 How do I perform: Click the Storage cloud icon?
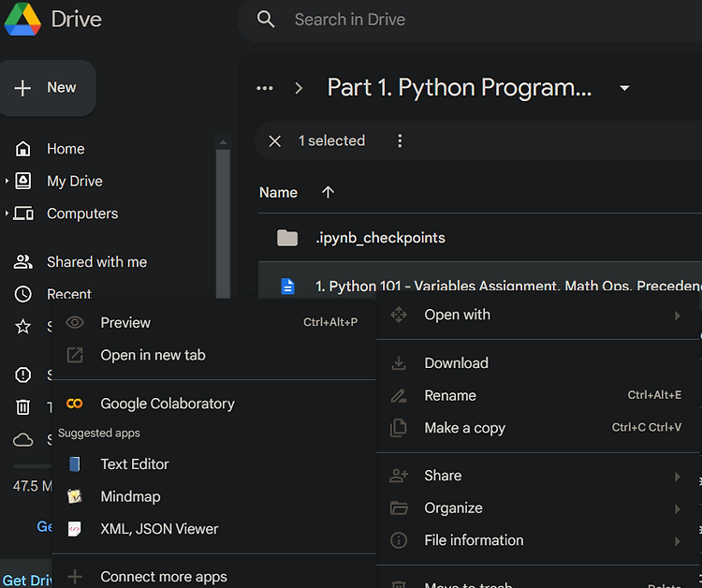point(22,440)
